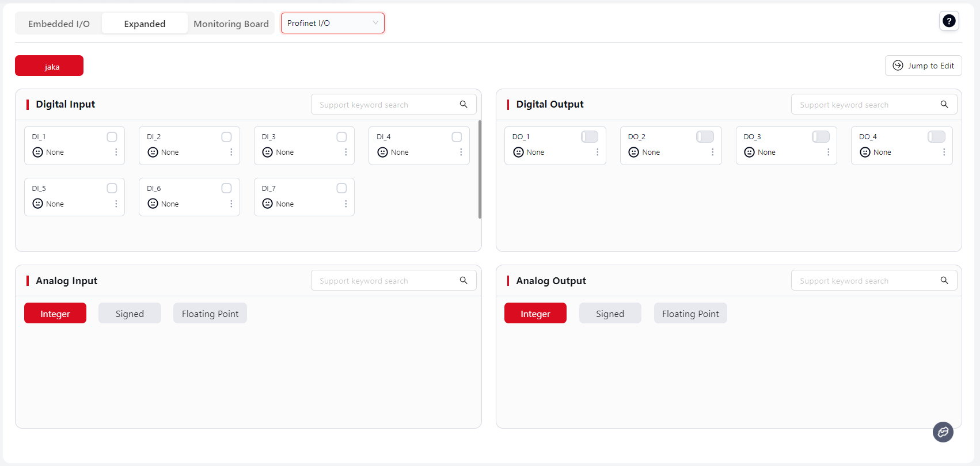
Task: Check the DI_2 checkbox
Action: click(x=226, y=137)
